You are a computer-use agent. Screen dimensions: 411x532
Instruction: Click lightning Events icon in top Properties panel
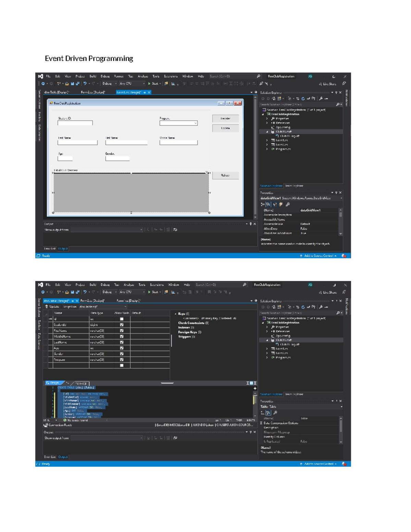281,204
